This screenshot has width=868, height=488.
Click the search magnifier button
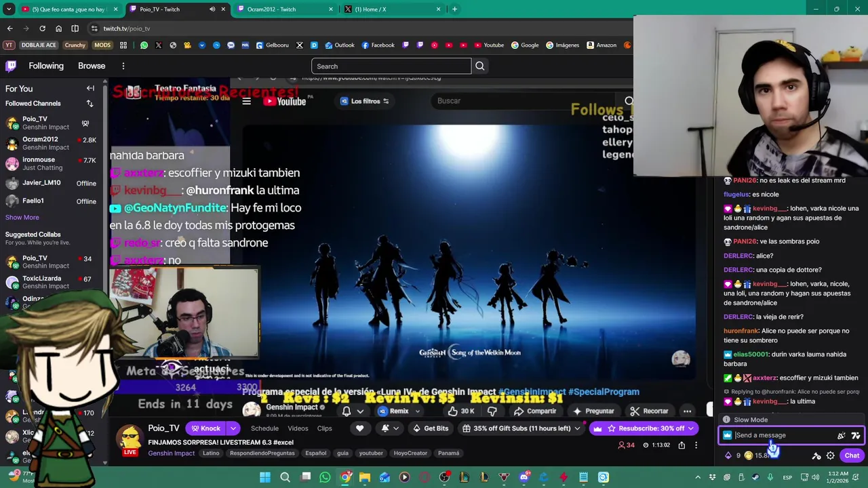click(x=479, y=66)
